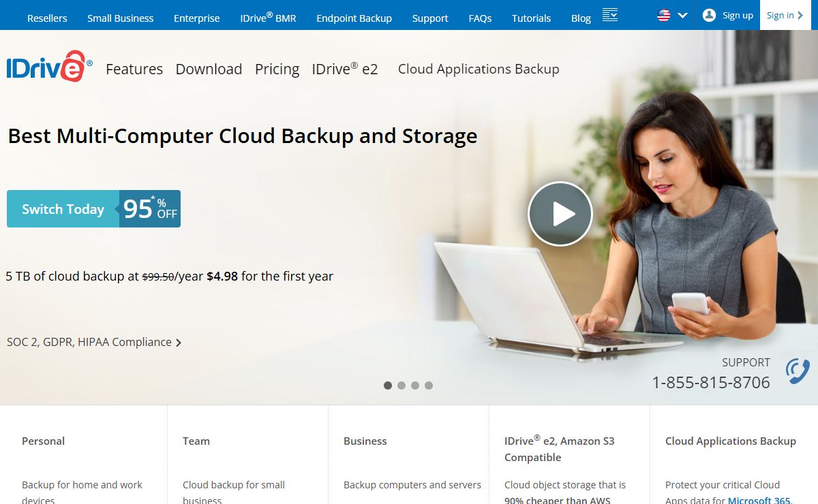Select the third carousel dot

[x=415, y=385]
